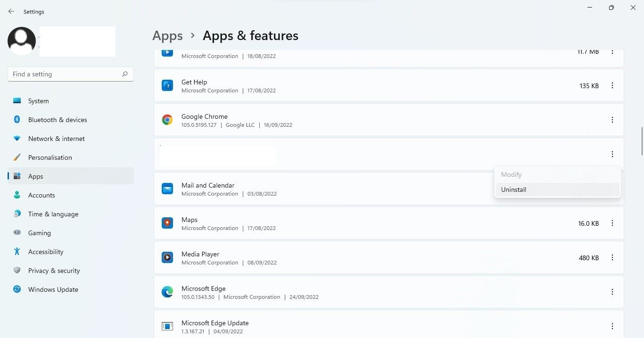
Task: Click the Microsoft Edge app icon
Action: pos(167,292)
